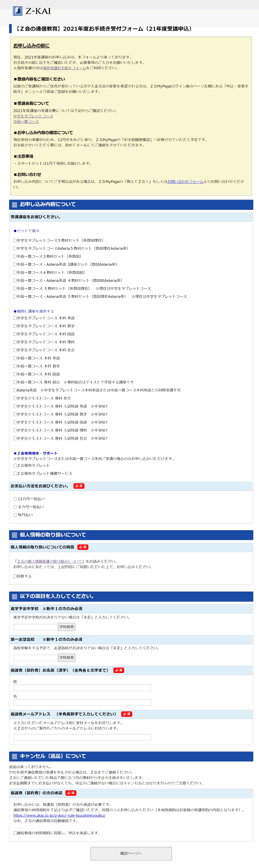Open Ｚ会の個人情報保護の取り組みについて link

pyautogui.click(x=50, y=562)
